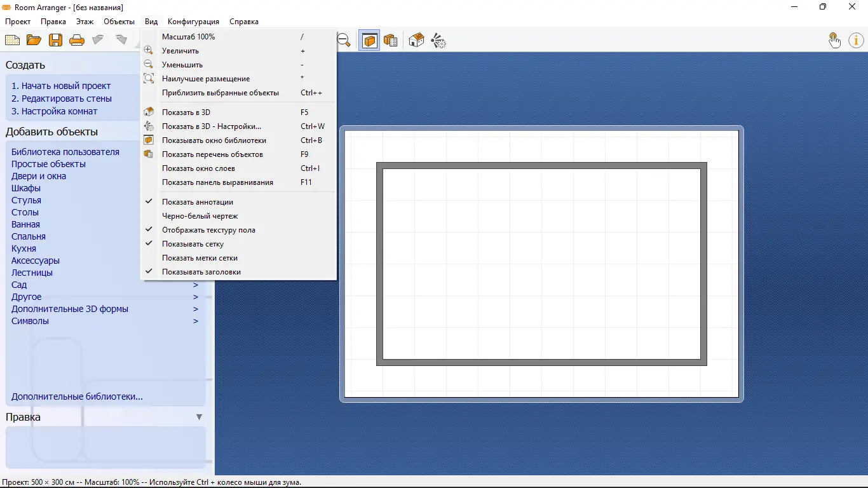
Task: Open the «Правка» menu in the menu bar
Action: tap(53, 22)
